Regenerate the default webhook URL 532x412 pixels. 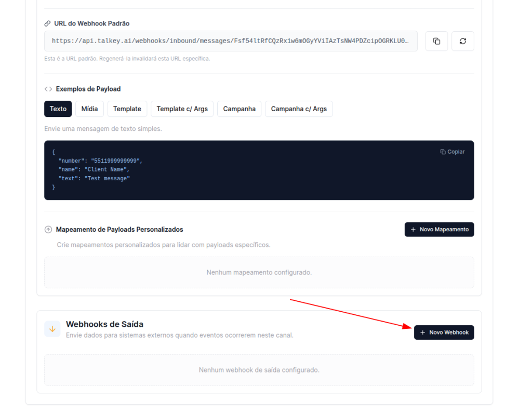[462, 41]
